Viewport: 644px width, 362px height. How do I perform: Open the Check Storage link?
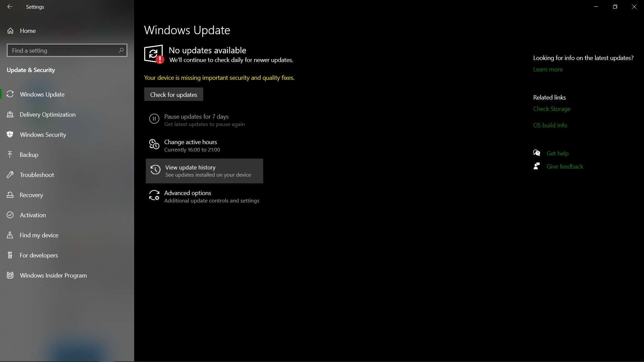click(552, 109)
